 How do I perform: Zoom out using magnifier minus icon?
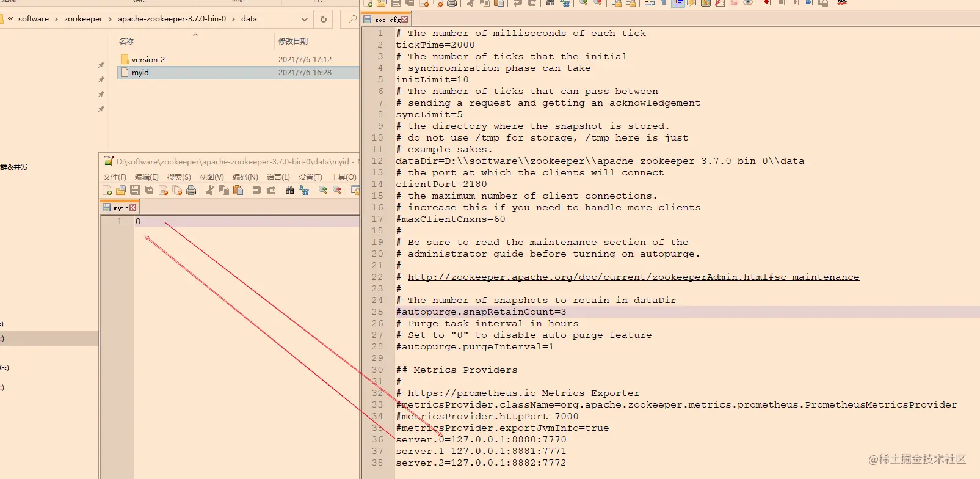pyautogui.click(x=336, y=191)
